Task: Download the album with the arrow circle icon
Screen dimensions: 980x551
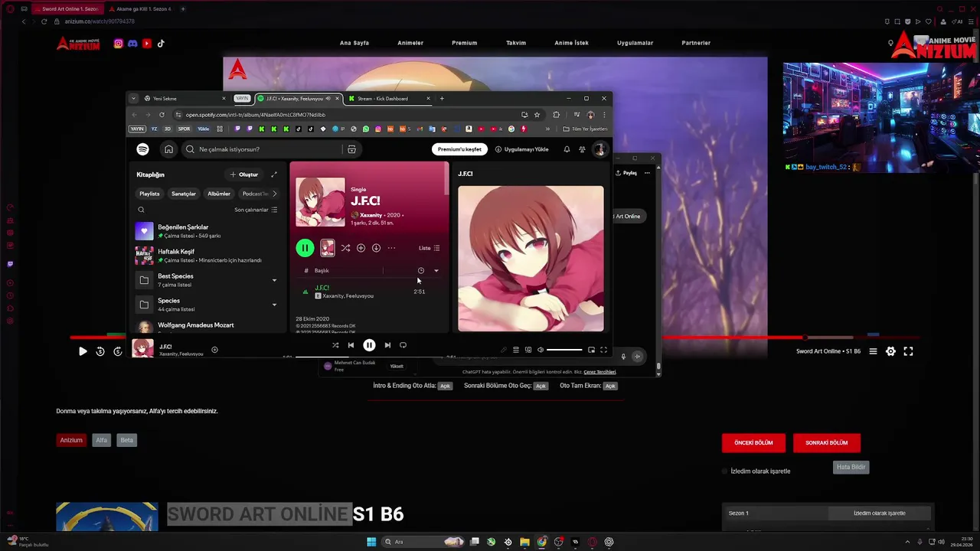Action: point(376,248)
